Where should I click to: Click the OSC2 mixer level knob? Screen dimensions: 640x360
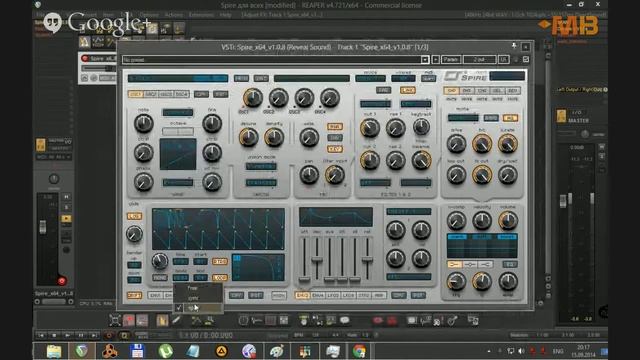[x=278, y=98]
